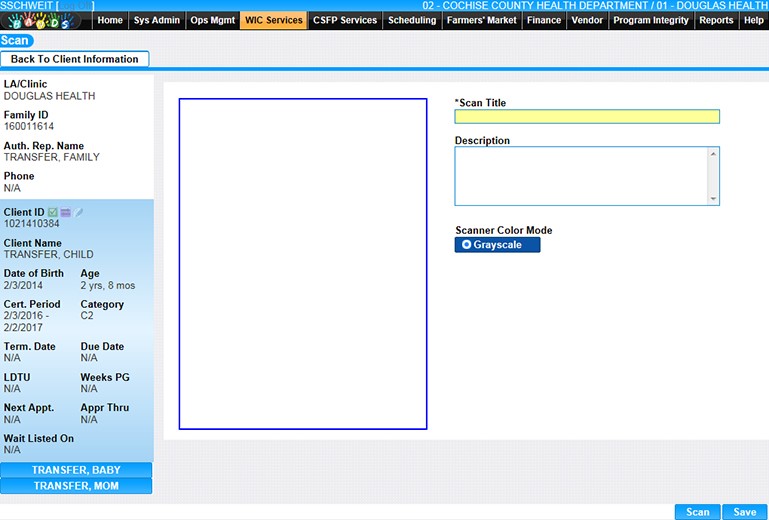Click the purple card icon beside Client ID

pyautogui.click(x=66, y=212)
